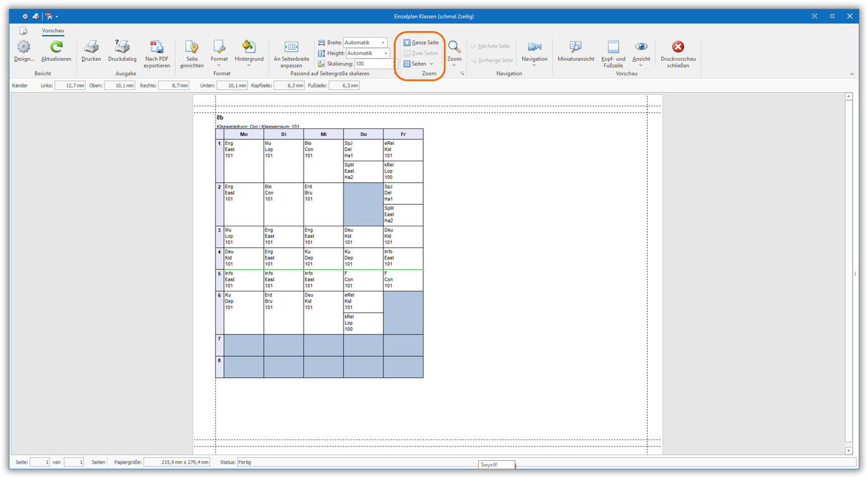Toggle the Ganze Seite zoom view
This screenshot has width=868, height=478.
click(x=421, y=42)
